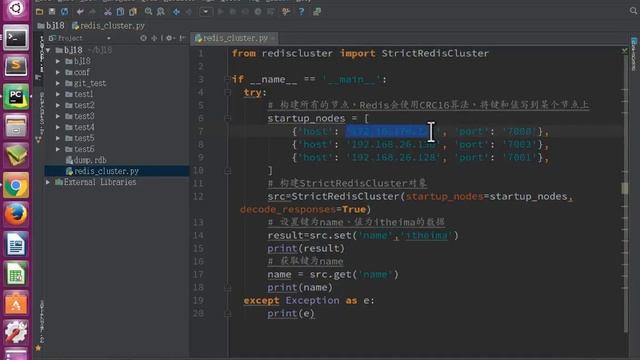Select dump.rdb in the project tree
The width and height of the screenshot is (640, 360).
90,160
